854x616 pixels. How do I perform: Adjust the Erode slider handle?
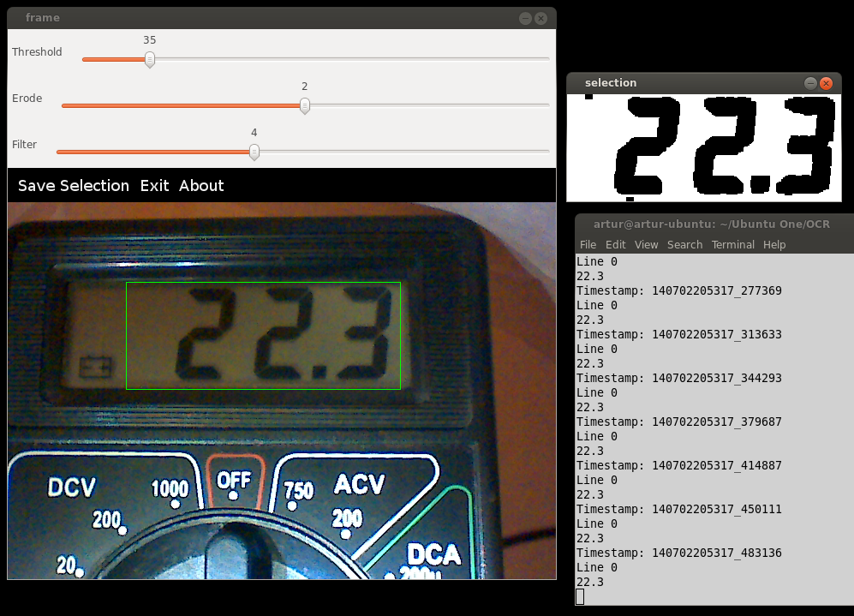point(305,105)
